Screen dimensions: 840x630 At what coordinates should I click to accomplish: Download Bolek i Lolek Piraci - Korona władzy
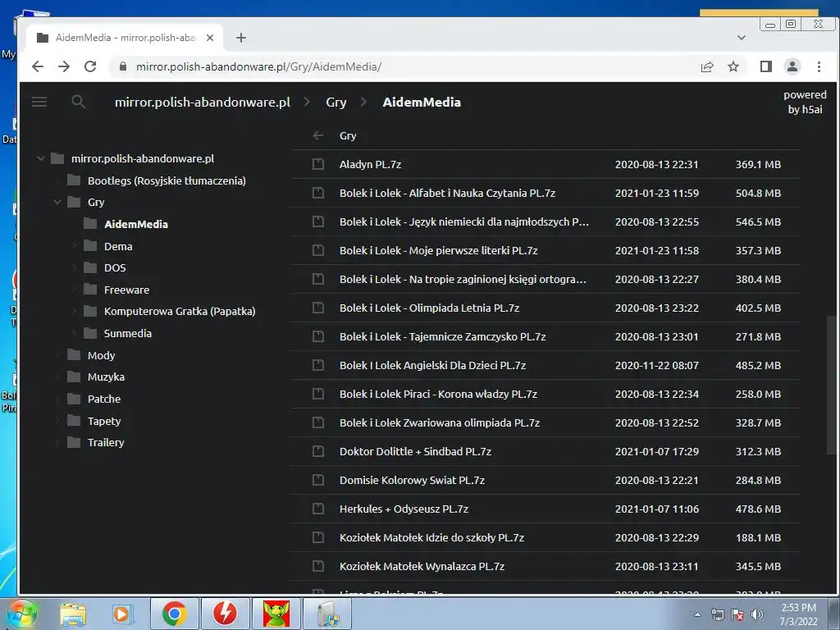point(438,394)
